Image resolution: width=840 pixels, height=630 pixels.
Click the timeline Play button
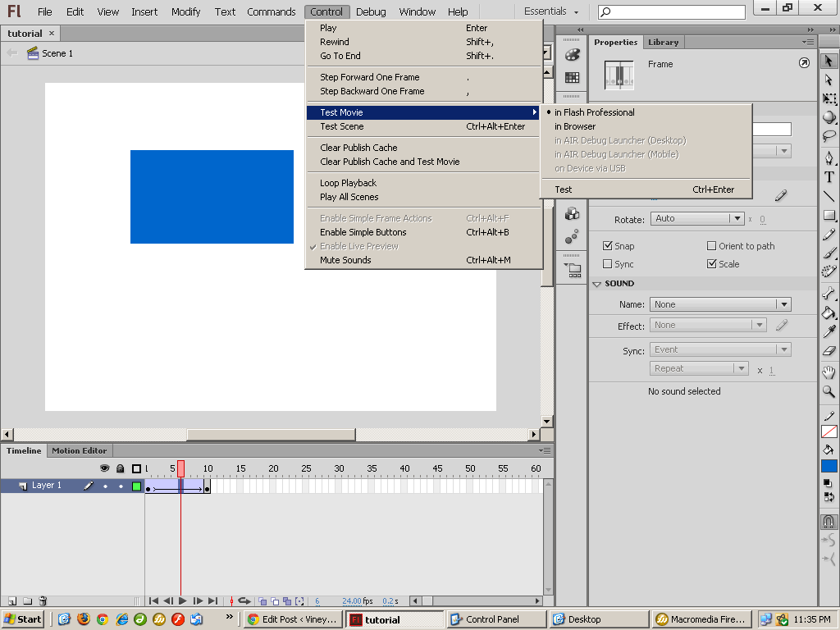click(x=182, y=601)
